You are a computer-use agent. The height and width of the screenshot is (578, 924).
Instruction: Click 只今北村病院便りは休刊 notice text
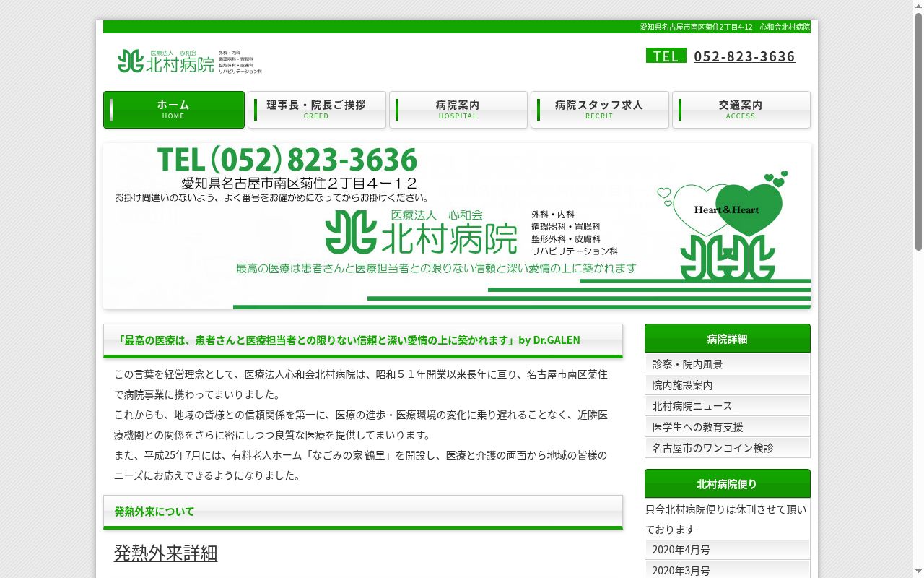click(x=725, y=519)
